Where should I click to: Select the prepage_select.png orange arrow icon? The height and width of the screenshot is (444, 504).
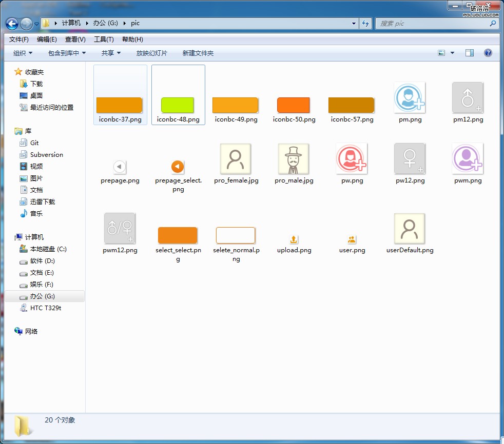[x=178, y=167]
